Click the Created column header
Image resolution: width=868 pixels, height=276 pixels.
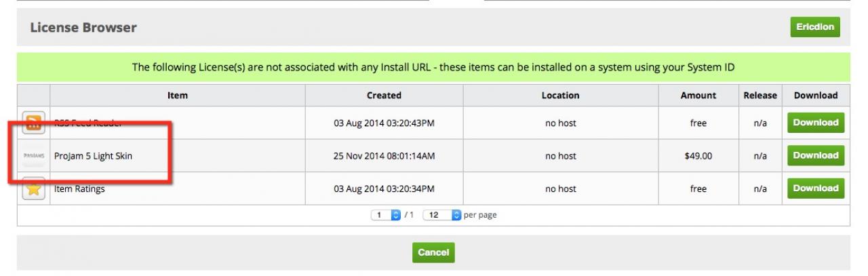tap(384, 96)
